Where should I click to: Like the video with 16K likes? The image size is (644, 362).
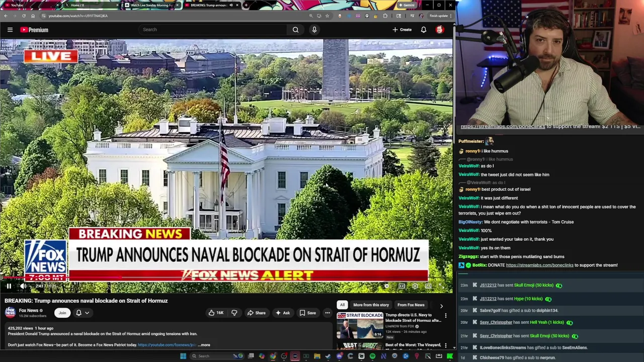click(x=216, y=313)
